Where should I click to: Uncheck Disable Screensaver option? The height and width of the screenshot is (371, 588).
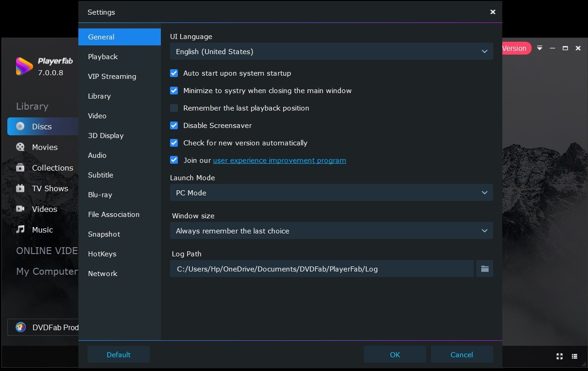pos(174,126)
